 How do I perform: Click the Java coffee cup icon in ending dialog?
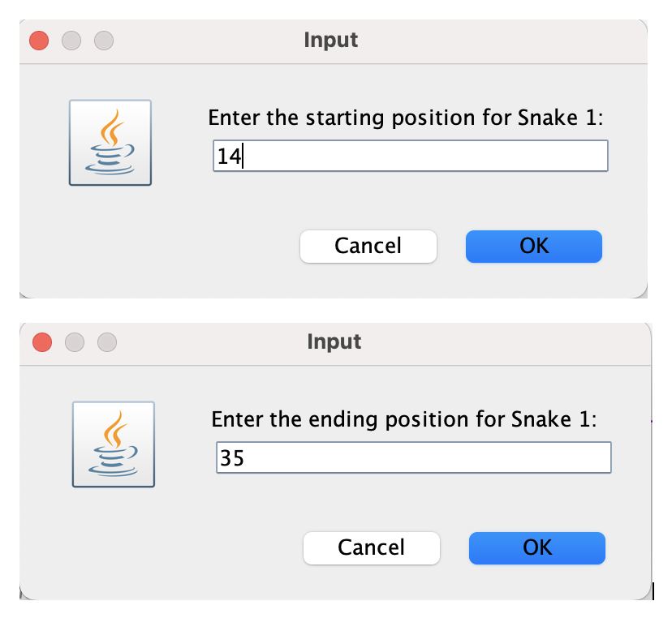114,444
